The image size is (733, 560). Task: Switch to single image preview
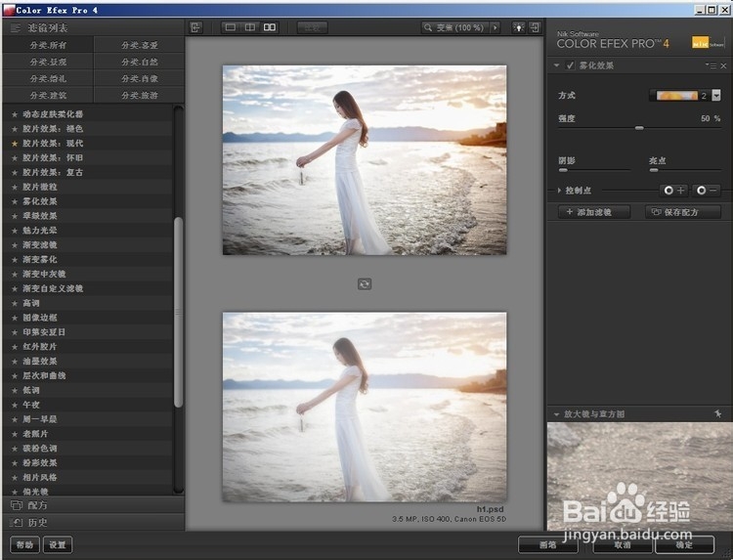point(231,27)
